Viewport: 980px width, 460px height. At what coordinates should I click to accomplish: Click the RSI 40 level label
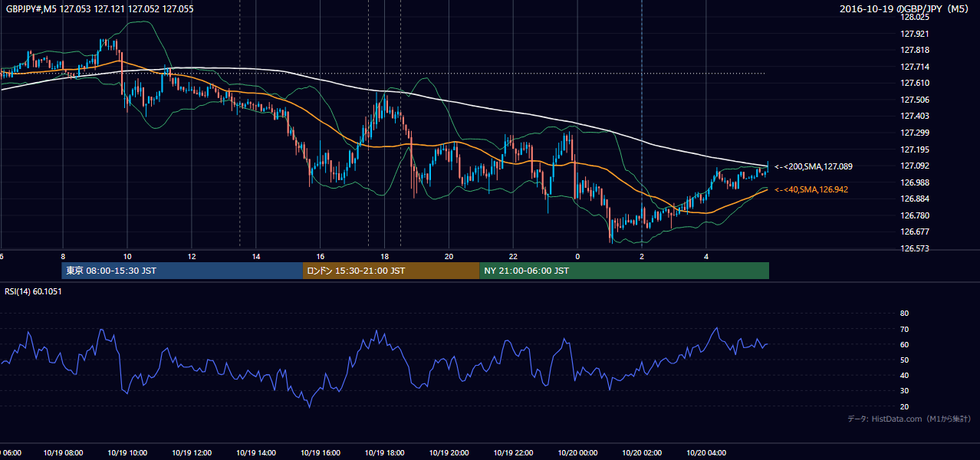[904, 375]
